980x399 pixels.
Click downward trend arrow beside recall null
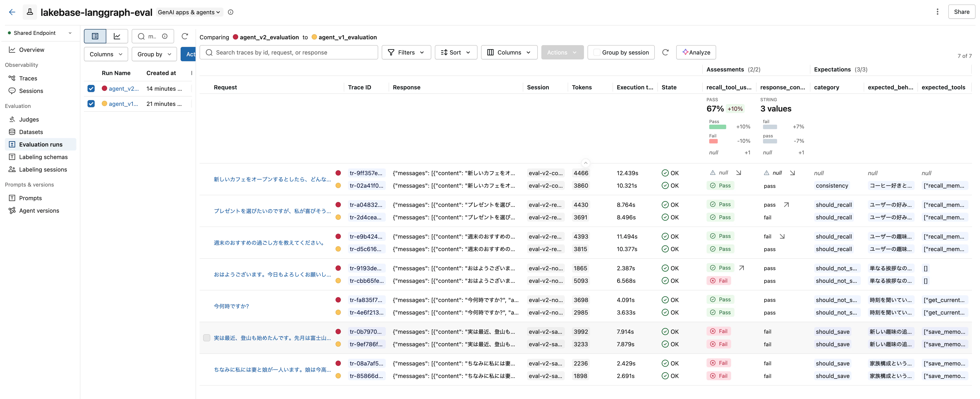pyautogui.click(x=738, y=173)
